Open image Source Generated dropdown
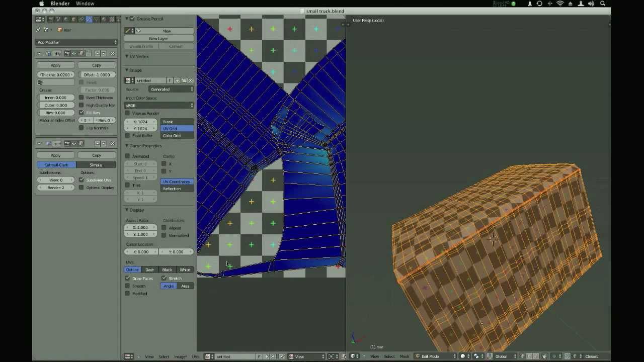 point(172,89)
